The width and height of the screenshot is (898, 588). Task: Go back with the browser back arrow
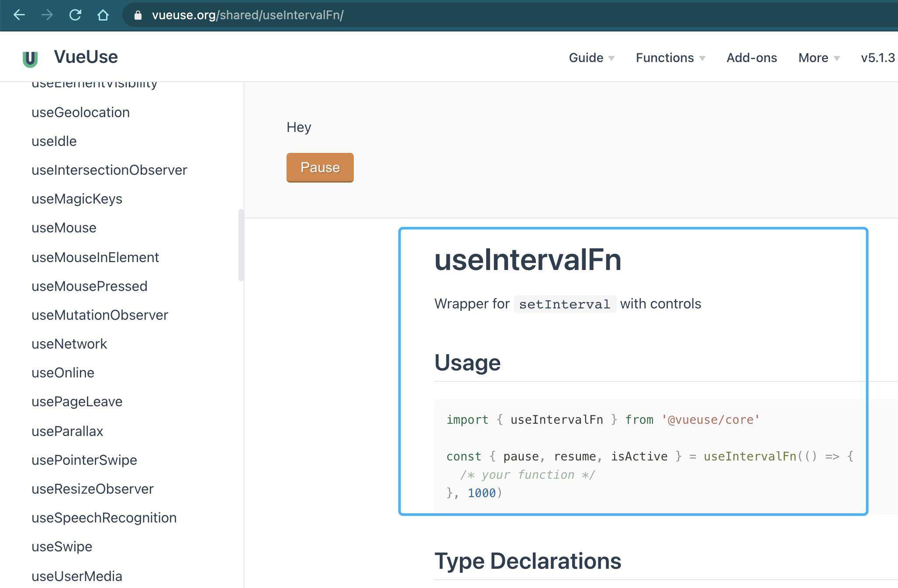tap(19, 15)
